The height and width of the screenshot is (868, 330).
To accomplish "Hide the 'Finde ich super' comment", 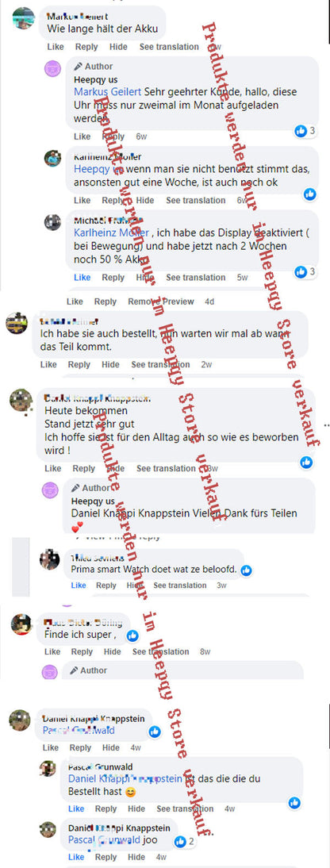I will pos(113,651).
